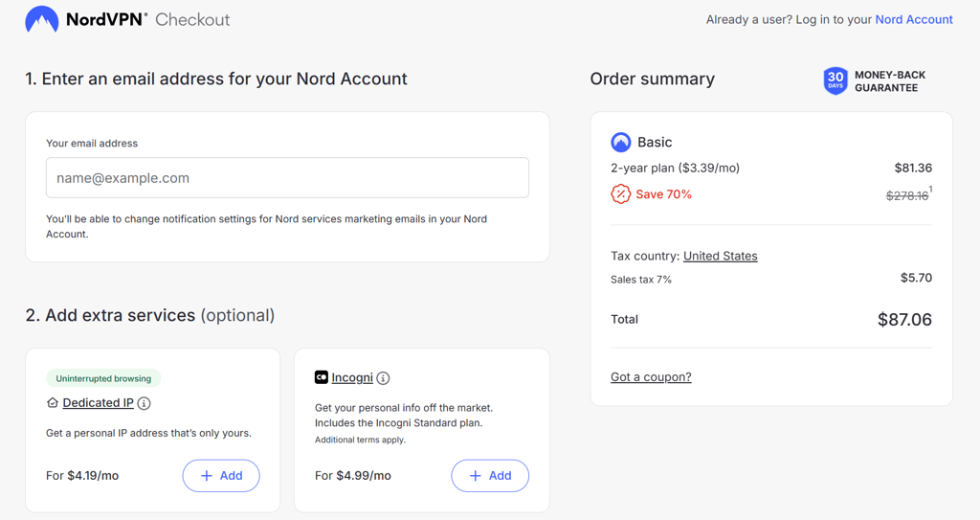This screenshot has width=980, height=520.
Task: Click the Save 70% text
Action: 664,194
